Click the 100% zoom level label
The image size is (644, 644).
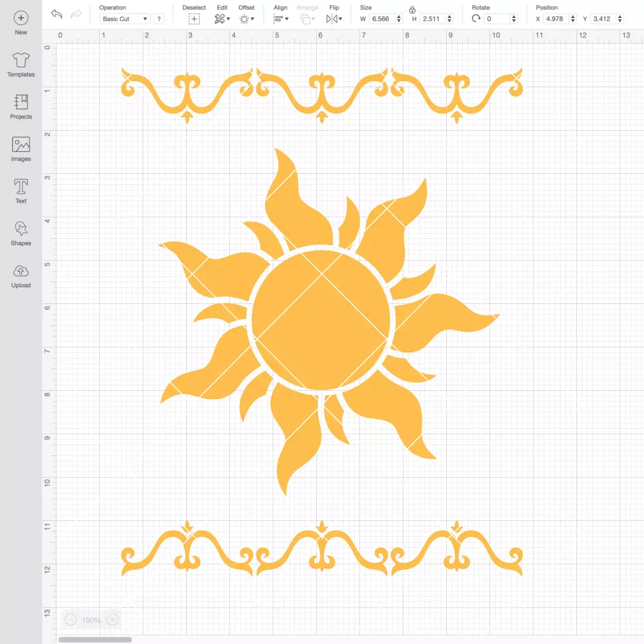(91, 620)
